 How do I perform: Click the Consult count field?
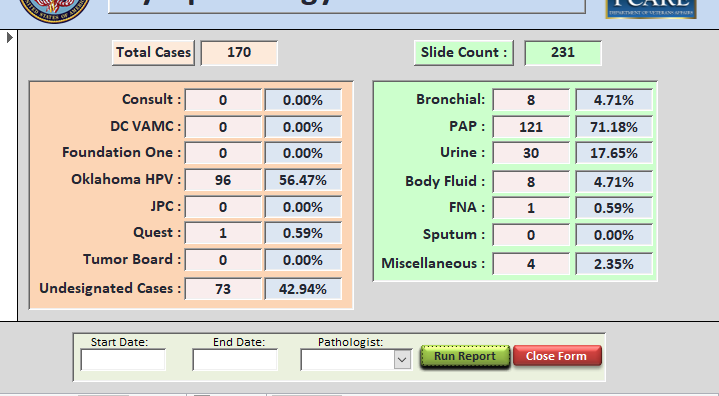pyautogui.click(x=223, y=100)
